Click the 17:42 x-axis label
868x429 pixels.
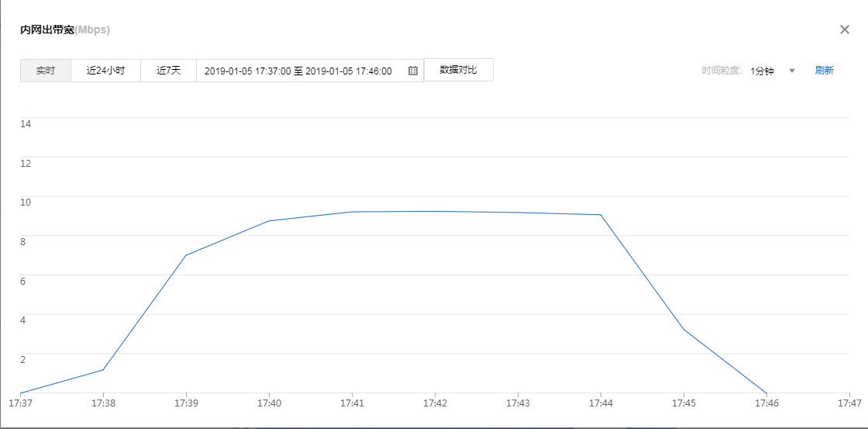click(435, 403)
